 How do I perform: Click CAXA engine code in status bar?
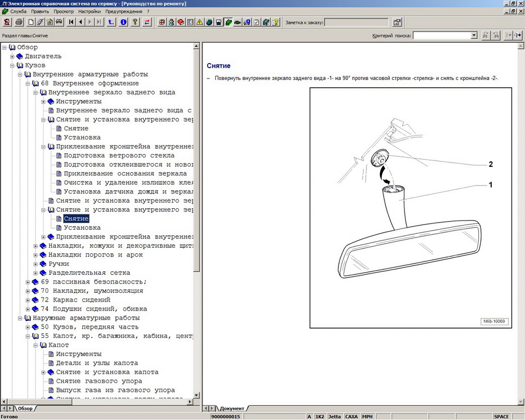click(351, 416)
